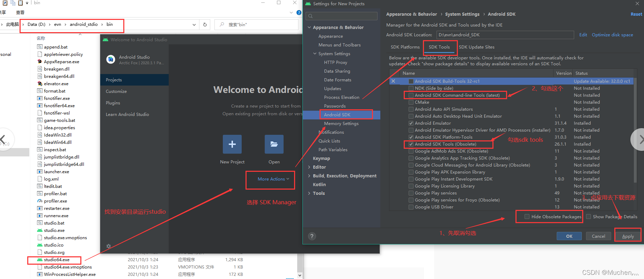Click the Explorer help icon

click(299, 13)
